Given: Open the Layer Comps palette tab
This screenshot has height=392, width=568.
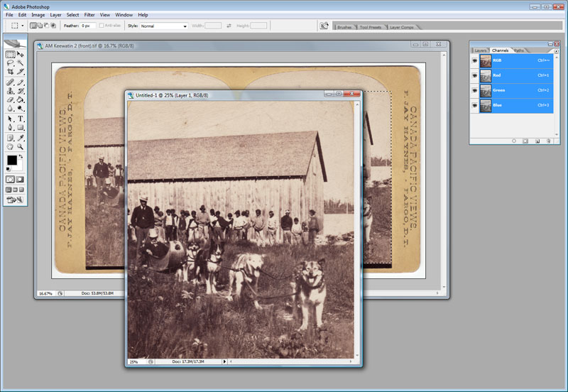Looking at the screenshot, I should (400, 27).
